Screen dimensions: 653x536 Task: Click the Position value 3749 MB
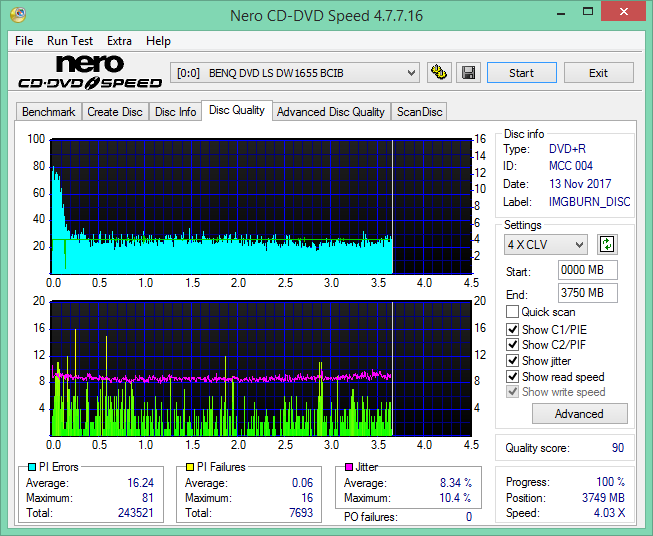coord(603,498)
